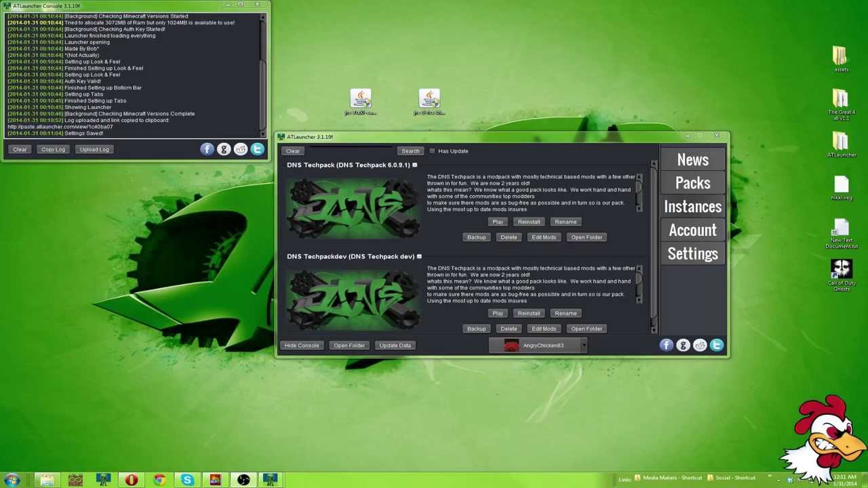This screenshot has height=488, width=868.
Task: Open OBS from taskbar
Action: 243,480
